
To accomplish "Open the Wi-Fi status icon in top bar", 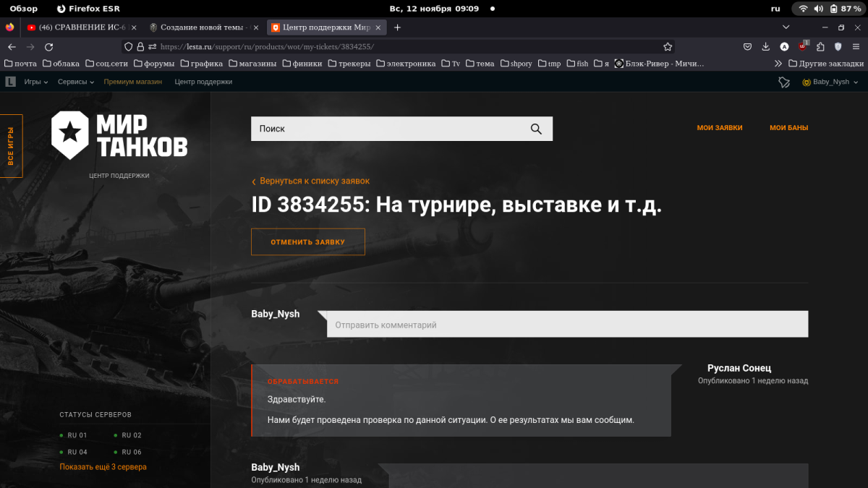I will coord(803,9).
